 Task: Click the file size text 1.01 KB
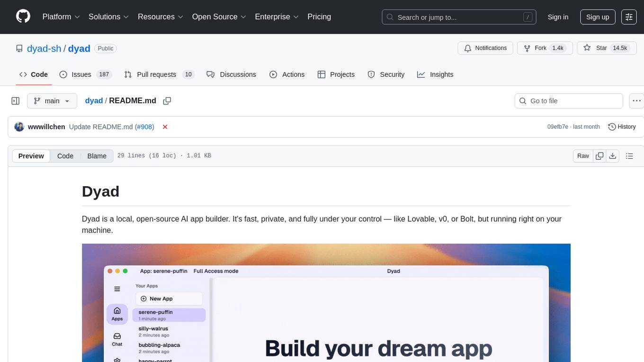click(199, 156)
